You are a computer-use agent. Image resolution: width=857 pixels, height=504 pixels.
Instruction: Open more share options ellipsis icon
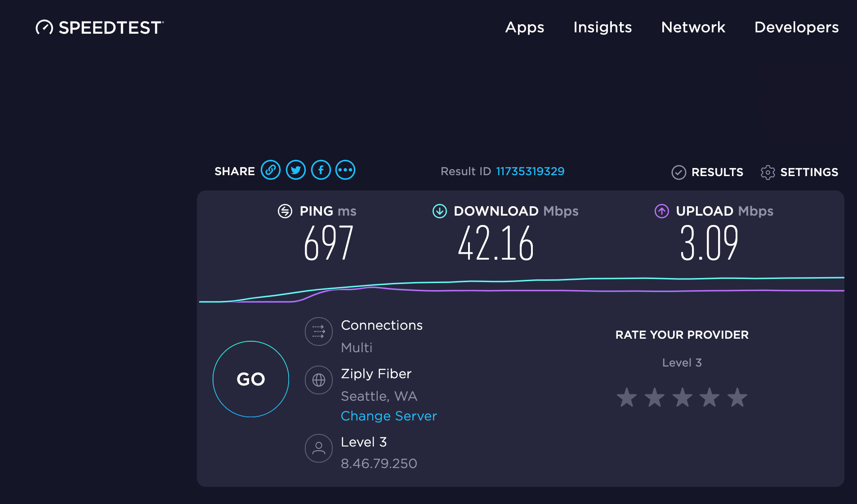tap(345, 170)
